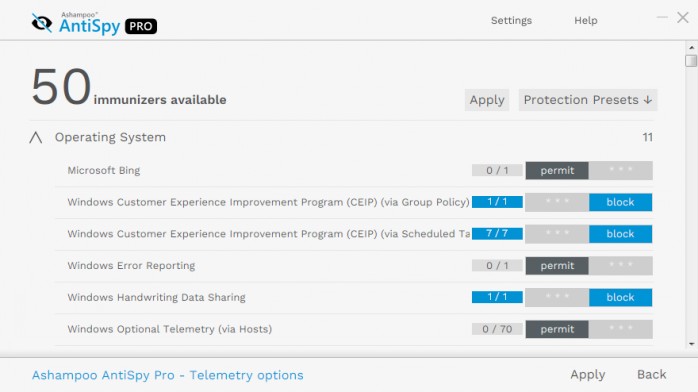
Task: Collapse the Operating System section chevron
Action: click(x=36, y=137)
